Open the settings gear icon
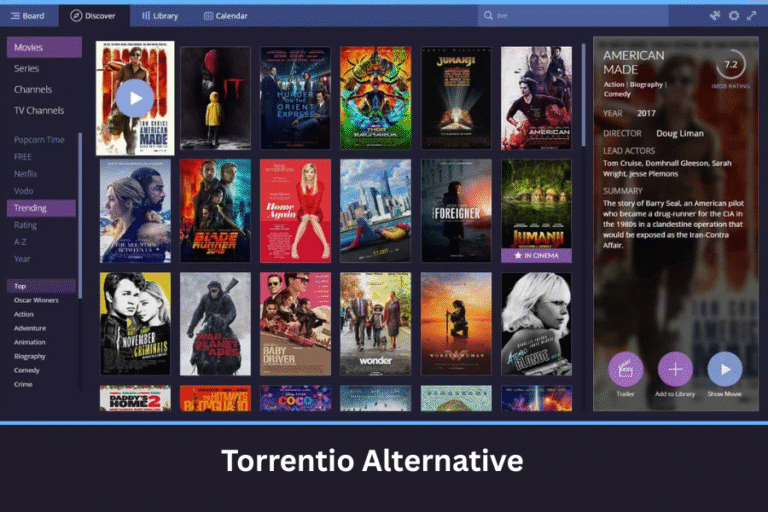Image resolution: width=768 pixels, height=512 pixels. coord(734,16)
